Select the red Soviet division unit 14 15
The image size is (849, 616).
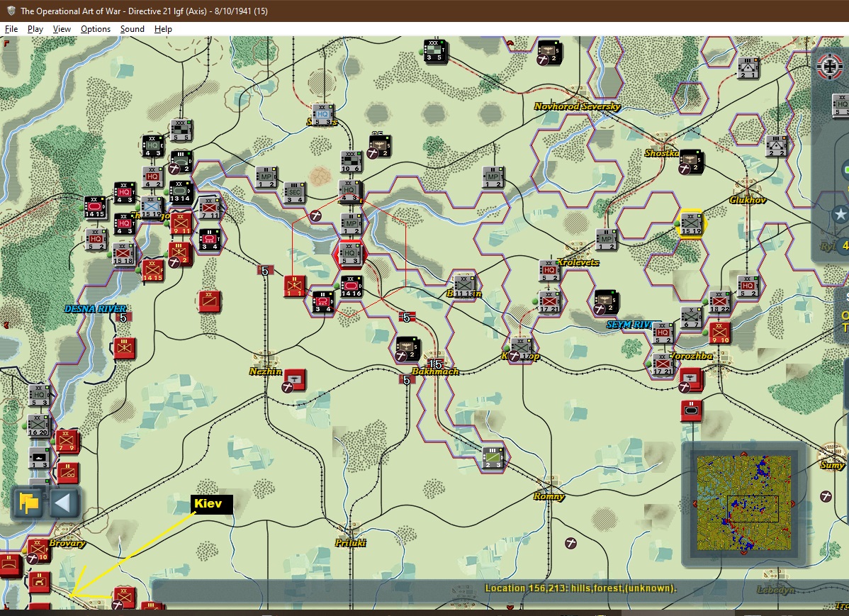click(152, 271)
